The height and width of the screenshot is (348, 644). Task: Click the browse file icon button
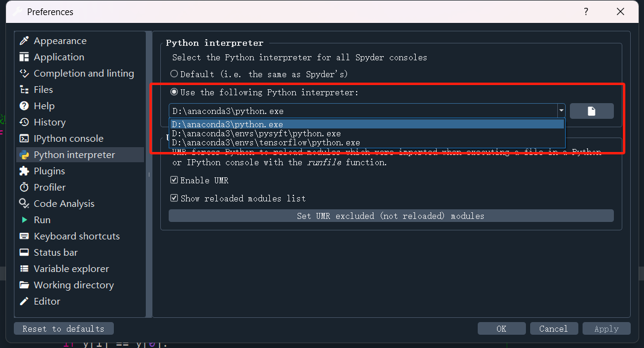pyautogui.click(x=592, y=111)
